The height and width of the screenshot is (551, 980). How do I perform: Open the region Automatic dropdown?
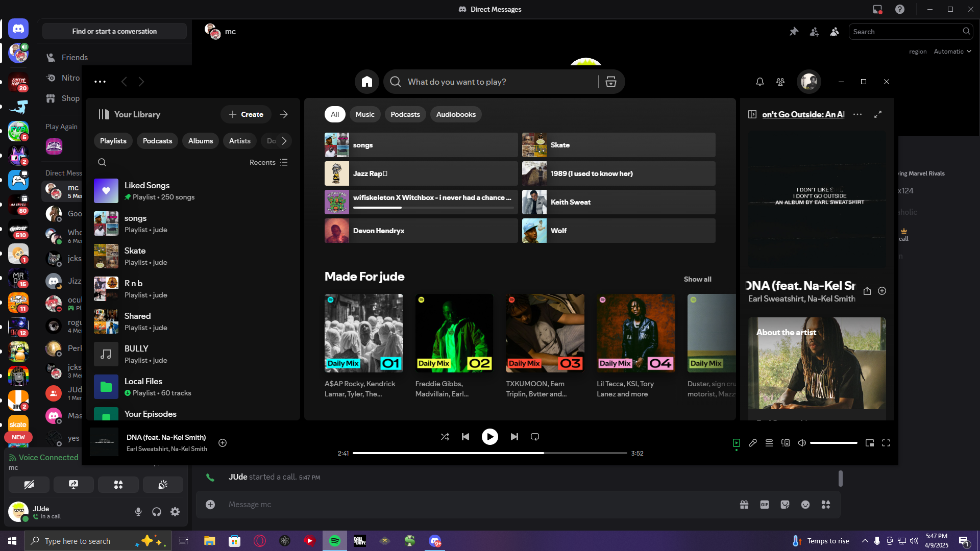(x=952, y=52)
